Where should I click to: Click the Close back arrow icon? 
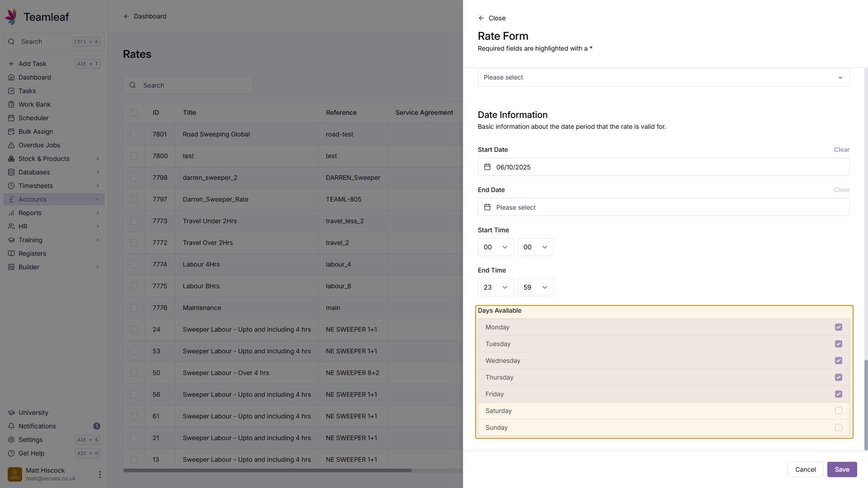coord(481,18)
